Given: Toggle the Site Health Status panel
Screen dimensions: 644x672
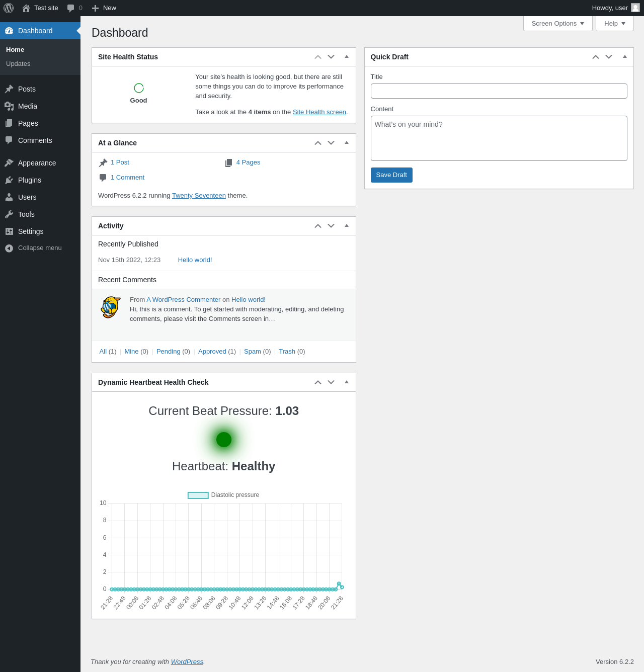Looking at the screenshot, I should (x=347, y=57).
